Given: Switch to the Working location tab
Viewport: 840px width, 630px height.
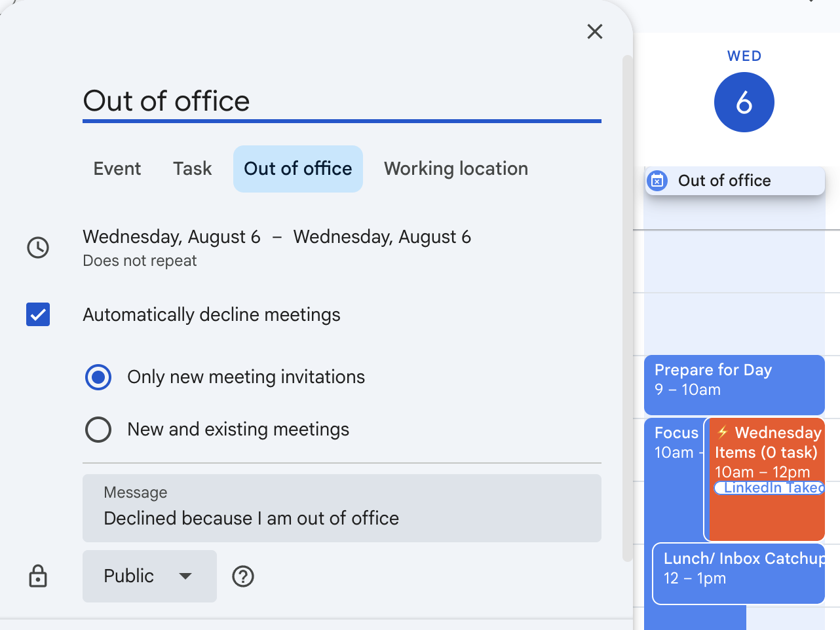Looking at the screenshot, I should [x=455, y=169].
